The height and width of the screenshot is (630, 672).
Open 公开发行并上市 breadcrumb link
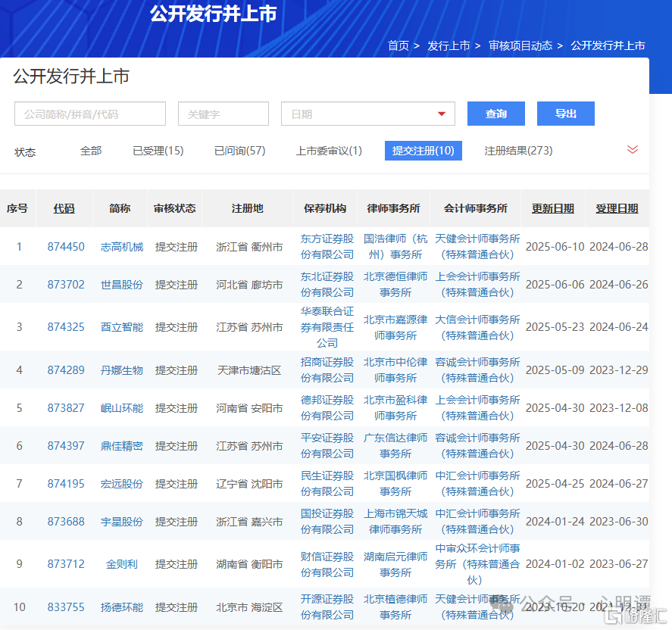pyautogui.click(x=608, y=46)
